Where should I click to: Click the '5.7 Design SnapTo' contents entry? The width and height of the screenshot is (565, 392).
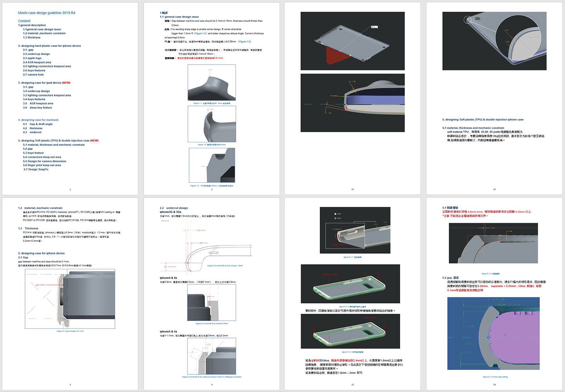click(36, 169)
